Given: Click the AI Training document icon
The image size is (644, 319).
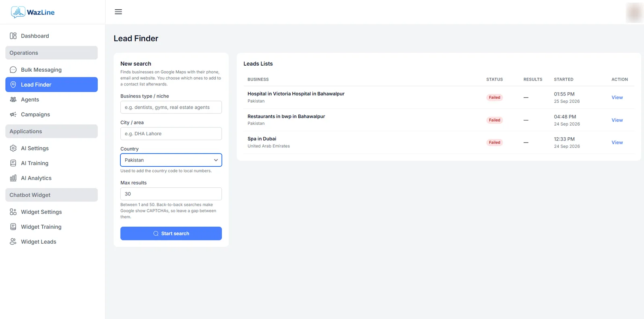Looking at the screenshot, I should coord(13,163).
